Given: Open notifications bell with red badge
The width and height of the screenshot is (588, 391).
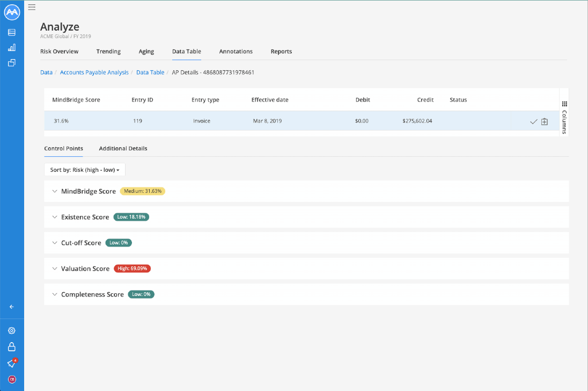Looking at the screenshot, I should pos(12,363).
